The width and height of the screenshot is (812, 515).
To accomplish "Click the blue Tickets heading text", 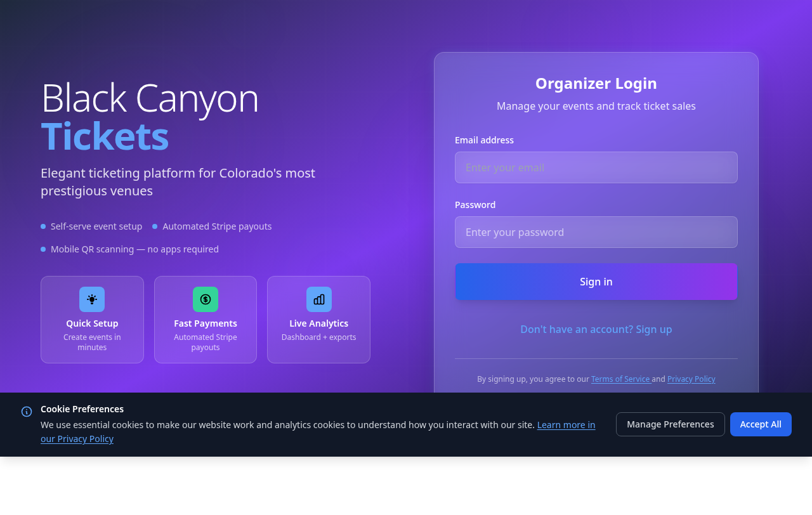I will click(x=105, y=136).
